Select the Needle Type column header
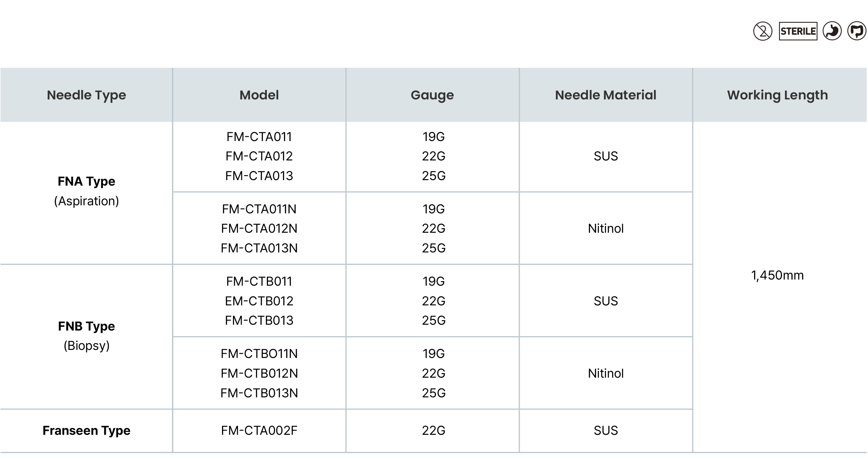The width and height of the screenshot is (868, 459). [86, 95]
